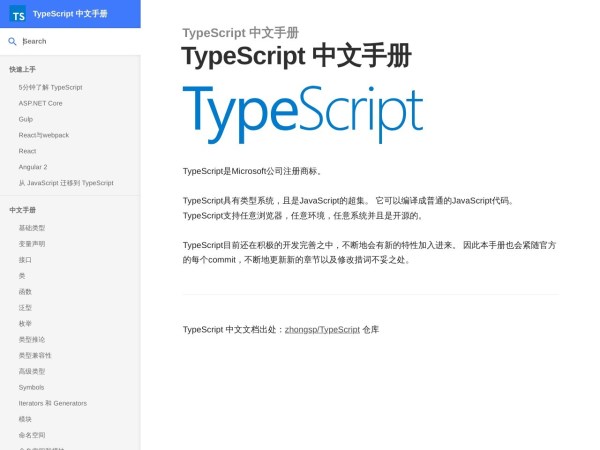Select the React sidebar entry

[27, 151]
